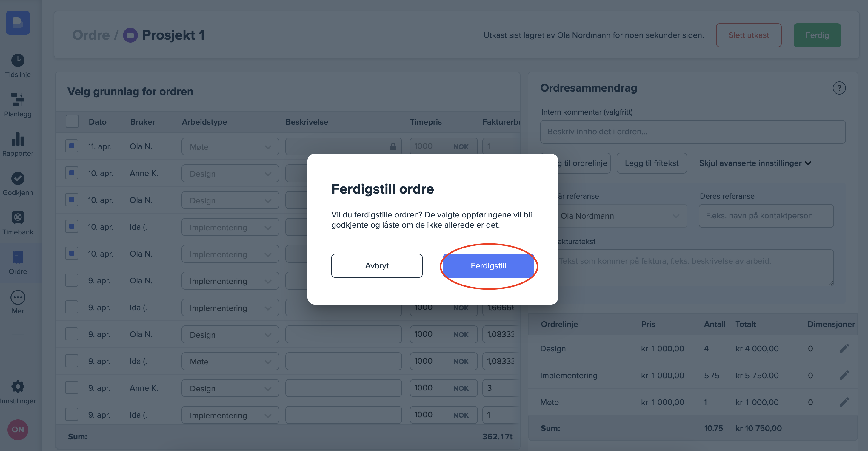Open Rapporter bar chart icon
Screen dimensions: 868x451
click(18, 139)
